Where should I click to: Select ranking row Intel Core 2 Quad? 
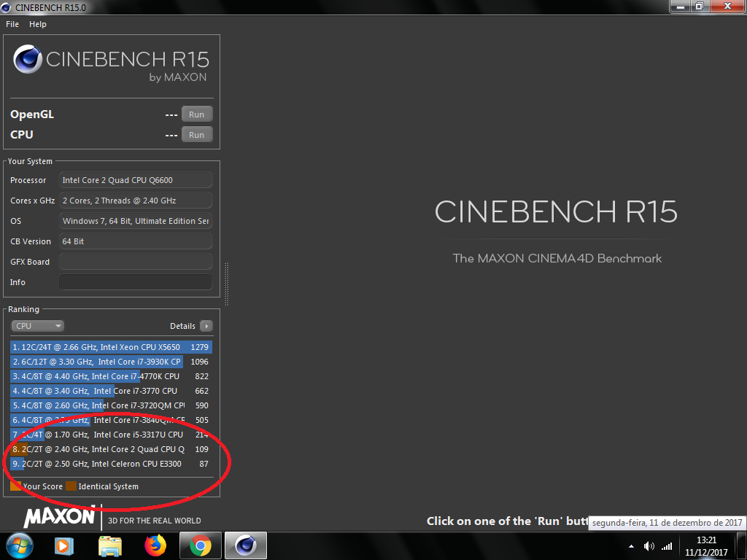pyautogui.click(x=111, y=449)
